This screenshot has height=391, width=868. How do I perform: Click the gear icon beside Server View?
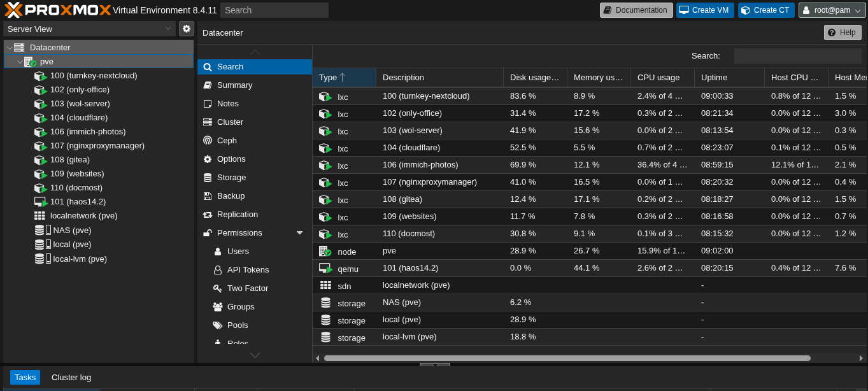click(186, 29)
